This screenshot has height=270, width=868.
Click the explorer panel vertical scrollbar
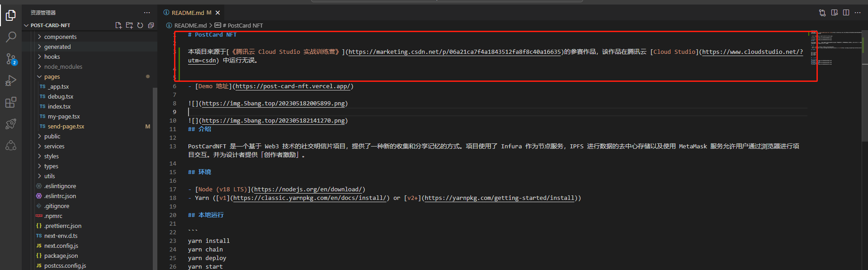[x=155, y=179]
